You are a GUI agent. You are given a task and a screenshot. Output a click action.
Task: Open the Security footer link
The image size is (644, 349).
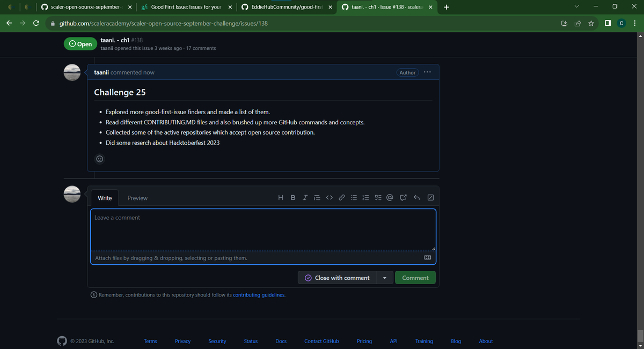tap(217, 341)
